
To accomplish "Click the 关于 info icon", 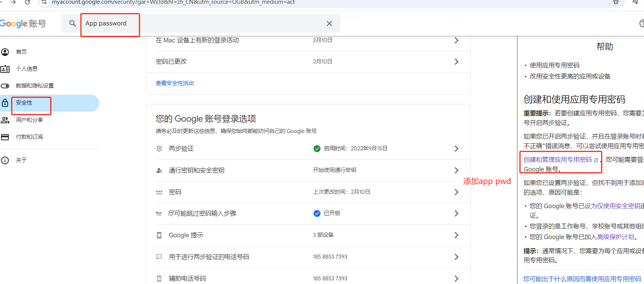I will (x=5, y=160).
